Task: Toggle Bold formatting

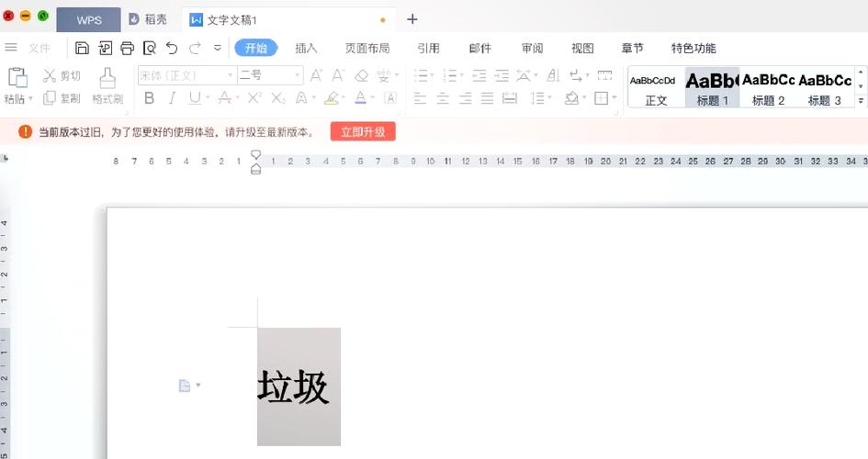Action: (149, 98)
